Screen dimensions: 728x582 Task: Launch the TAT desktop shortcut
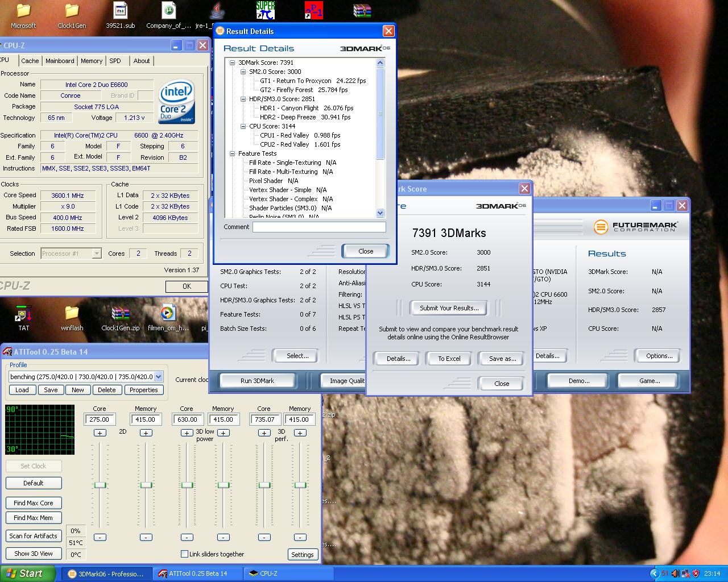(x=23, y=318)
